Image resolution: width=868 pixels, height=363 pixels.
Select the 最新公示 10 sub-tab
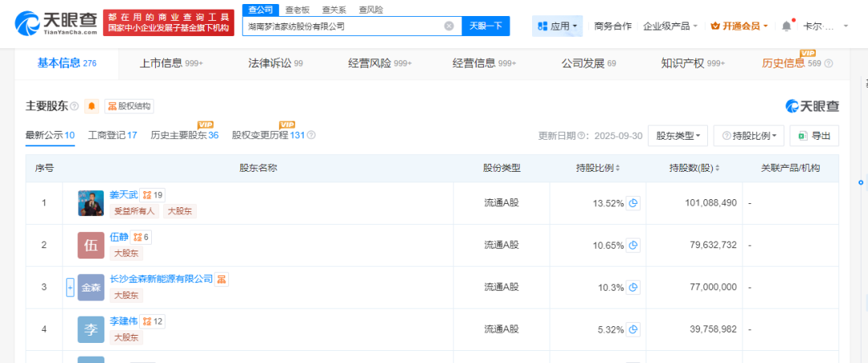[x=50, y=135]
